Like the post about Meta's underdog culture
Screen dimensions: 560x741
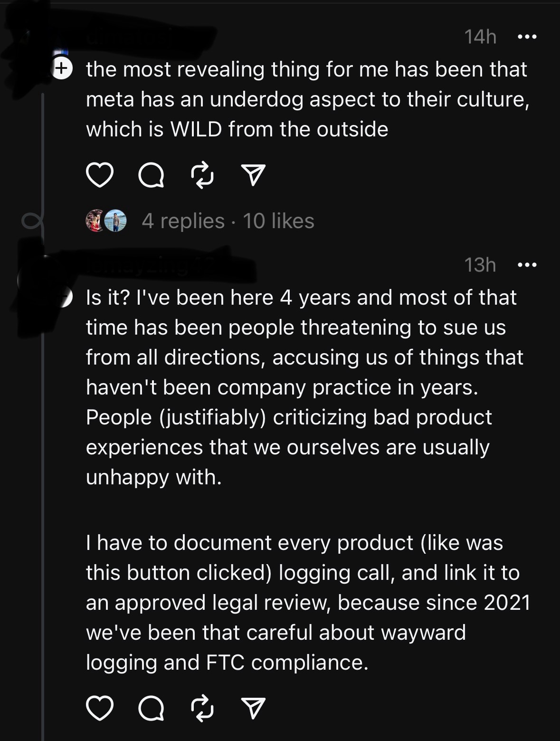click(100, 175)
